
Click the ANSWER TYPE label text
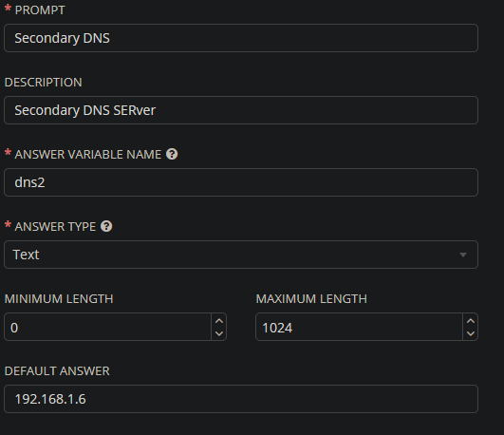point(55,226)
